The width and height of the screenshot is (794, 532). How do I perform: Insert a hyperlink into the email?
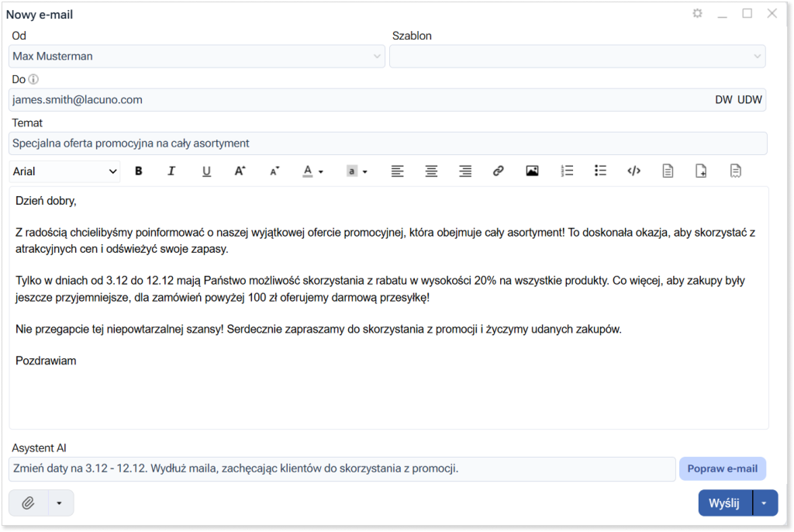tap(499, 171)
